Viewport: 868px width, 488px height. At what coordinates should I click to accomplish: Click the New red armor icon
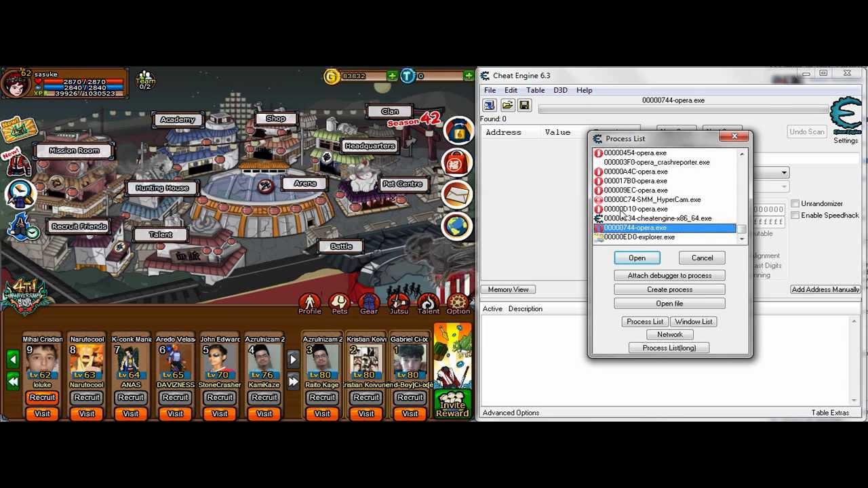(x=18, y=161)
